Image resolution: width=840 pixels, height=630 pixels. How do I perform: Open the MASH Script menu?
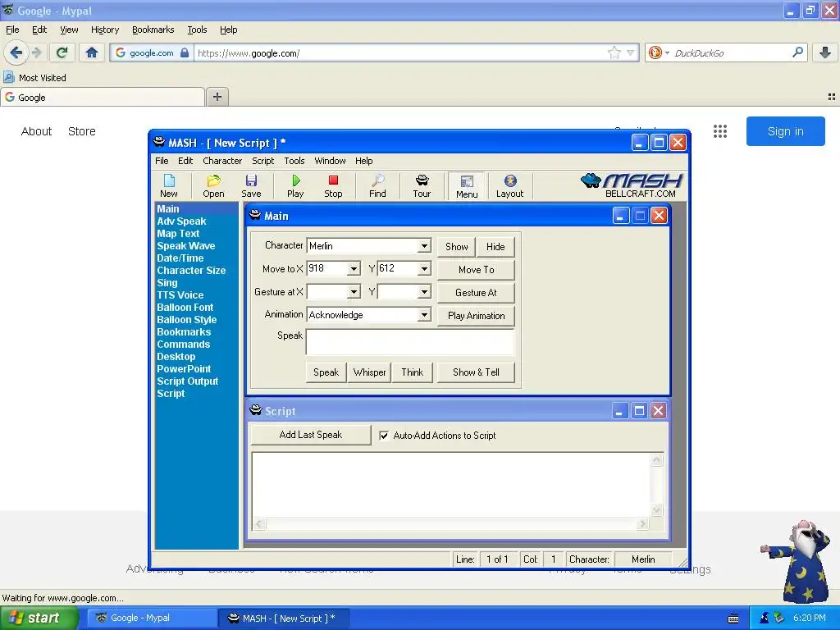263,161
